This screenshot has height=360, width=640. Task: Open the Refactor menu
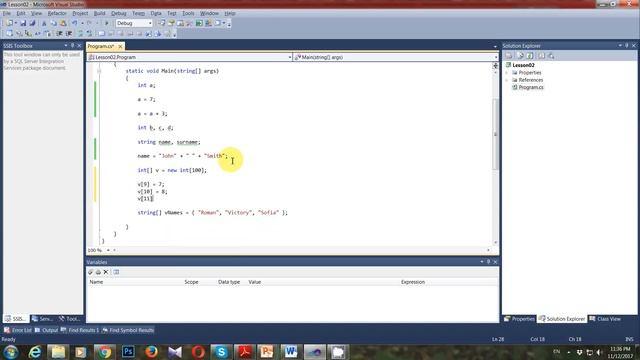click(57, 13)
